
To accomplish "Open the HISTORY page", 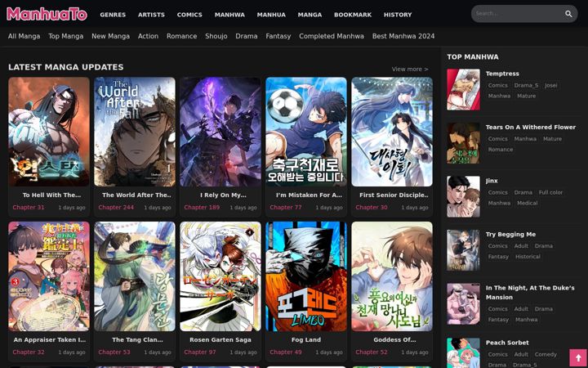I will tap(398, 15).
